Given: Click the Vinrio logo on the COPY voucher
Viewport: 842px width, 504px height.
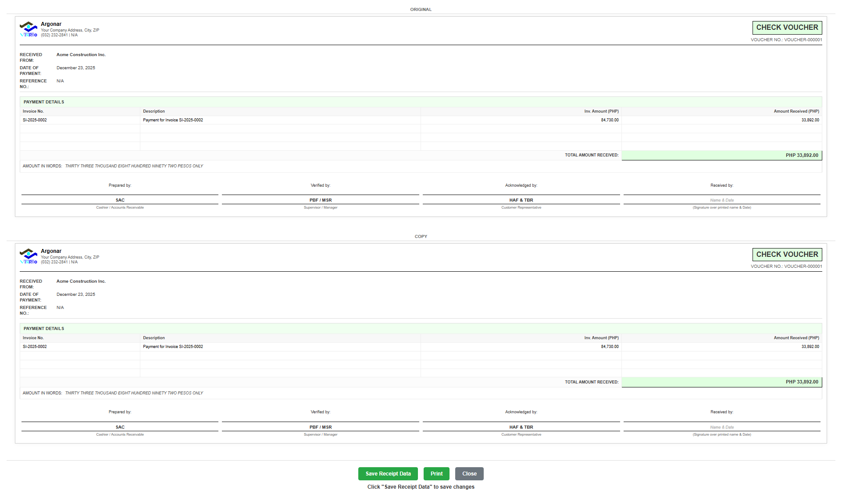Looking at the screenshot, I should click(28, 256).
